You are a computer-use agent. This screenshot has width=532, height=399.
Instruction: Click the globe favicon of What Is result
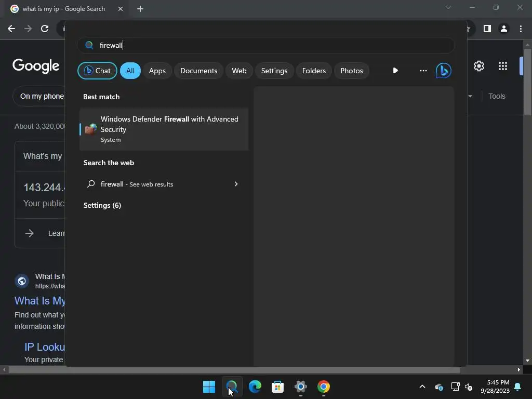coord(22,281)
